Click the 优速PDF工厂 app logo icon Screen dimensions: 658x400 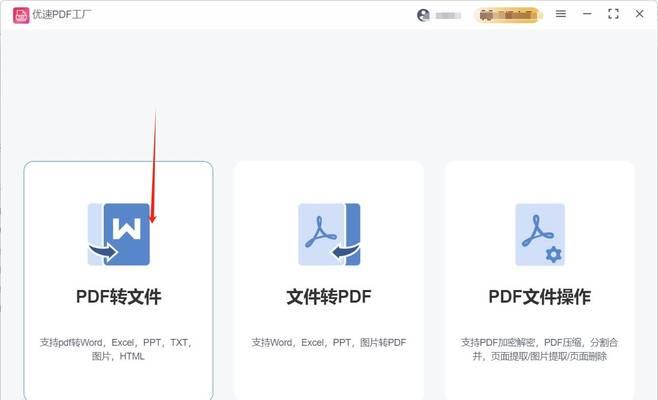pyautogui.click(x=21, y=15)
